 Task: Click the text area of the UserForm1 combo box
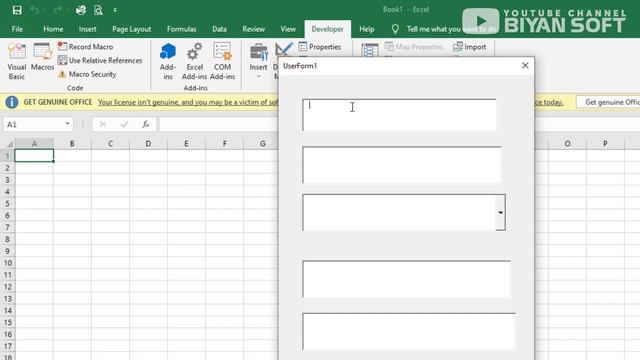[399, 213]
